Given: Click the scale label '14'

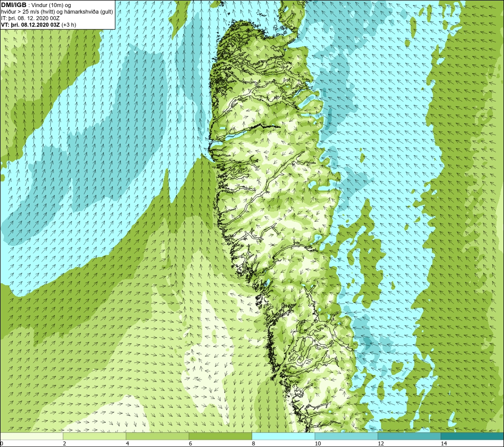Looking at the screenshot, I should [444, 443].
